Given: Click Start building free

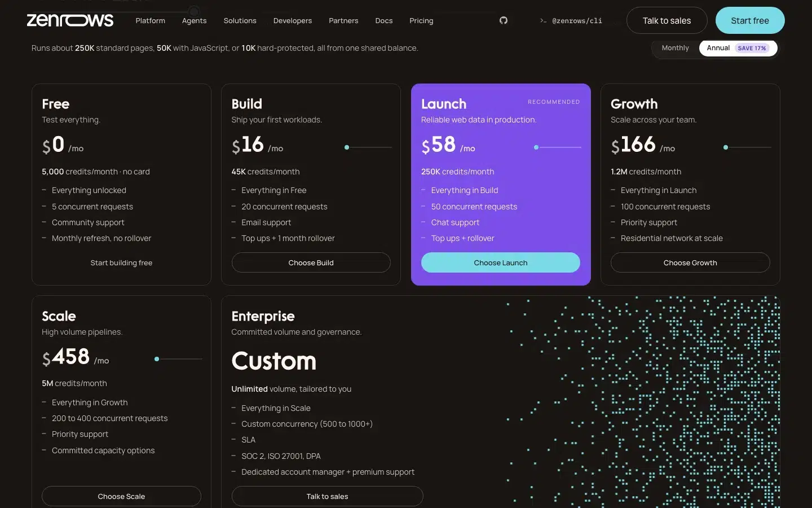Looking at the screenshot, I should tap(121, 262).
